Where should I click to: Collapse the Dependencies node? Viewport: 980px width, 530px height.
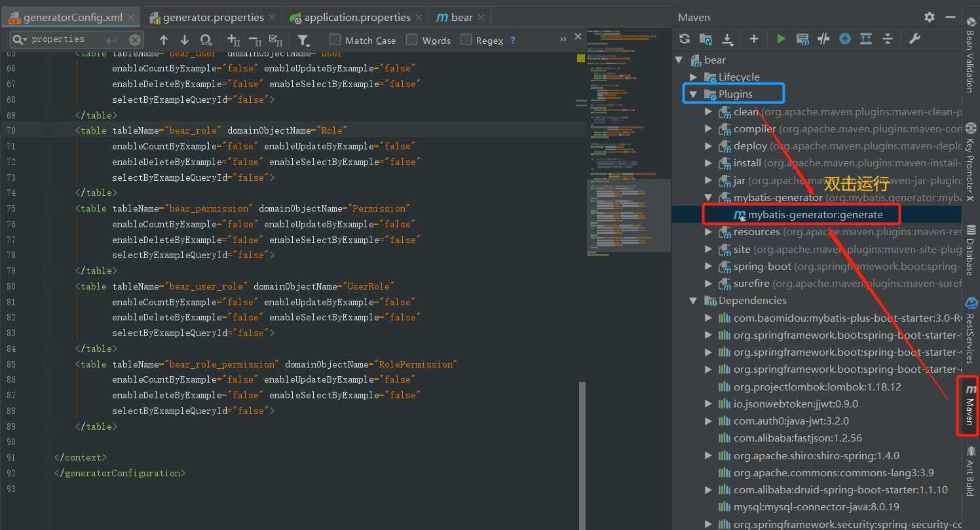pos(693,301)
